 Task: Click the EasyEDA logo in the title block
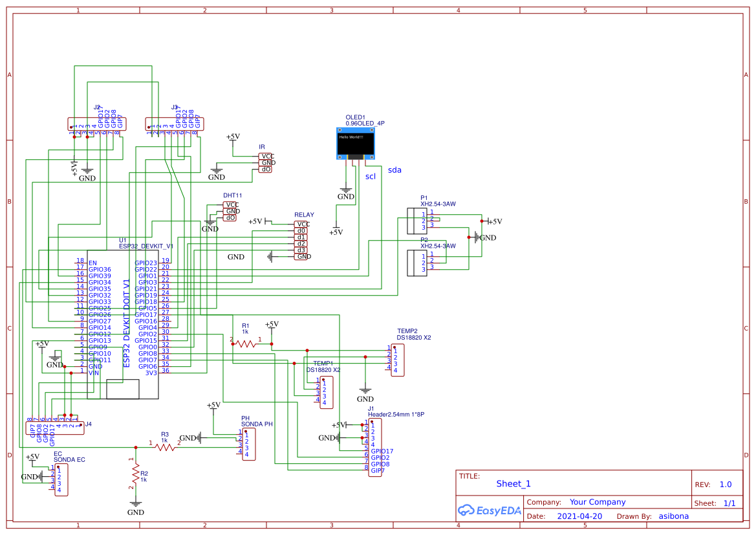click(489, 510)
